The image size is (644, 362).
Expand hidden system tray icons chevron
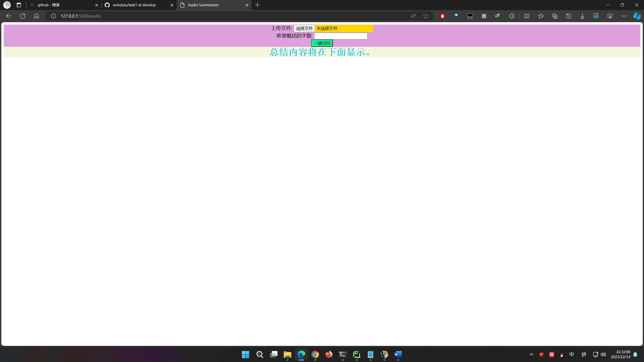pos(532,354)
